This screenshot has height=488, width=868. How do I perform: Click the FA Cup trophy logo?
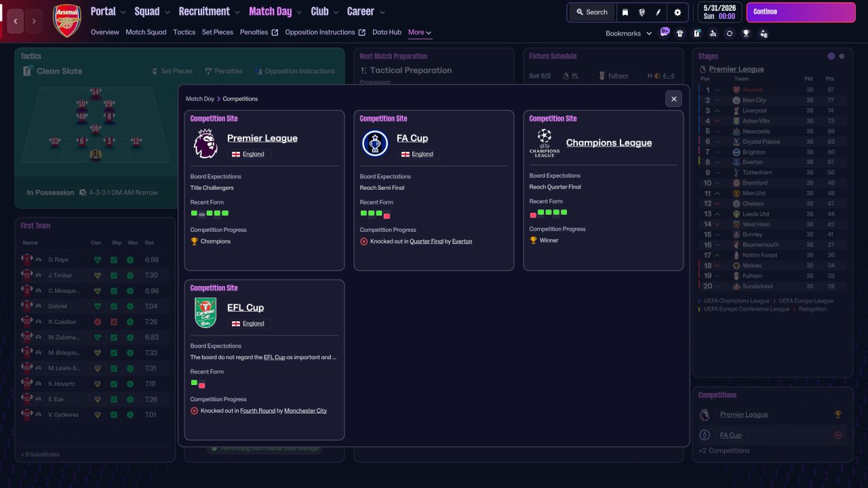click(x=375, y=144)
